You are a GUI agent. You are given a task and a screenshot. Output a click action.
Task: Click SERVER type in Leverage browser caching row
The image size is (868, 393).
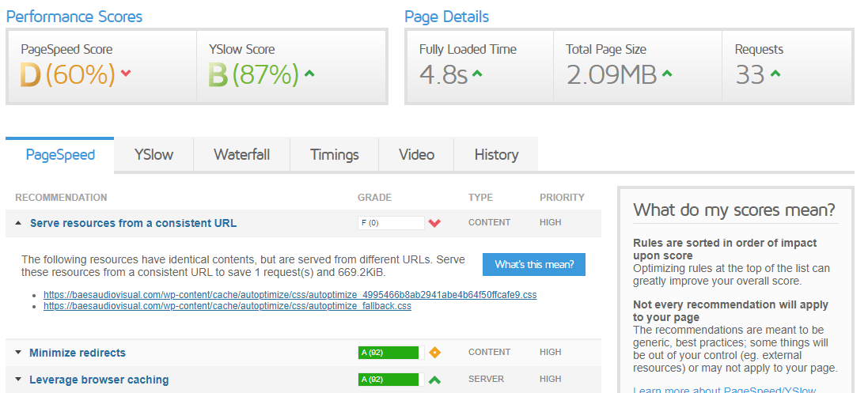pos(486,380)
